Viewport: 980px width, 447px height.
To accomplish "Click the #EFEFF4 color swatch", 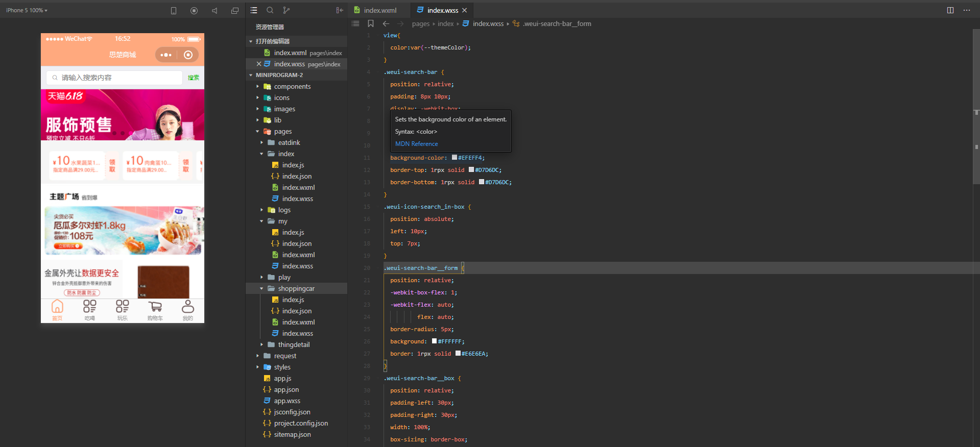I will tap(455, 158).
